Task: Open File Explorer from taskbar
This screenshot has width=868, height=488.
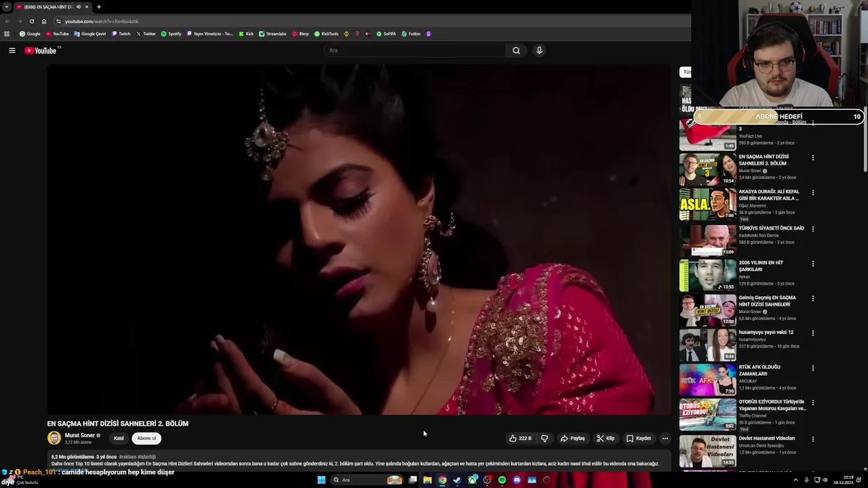Action: click(x=427, y=480)
